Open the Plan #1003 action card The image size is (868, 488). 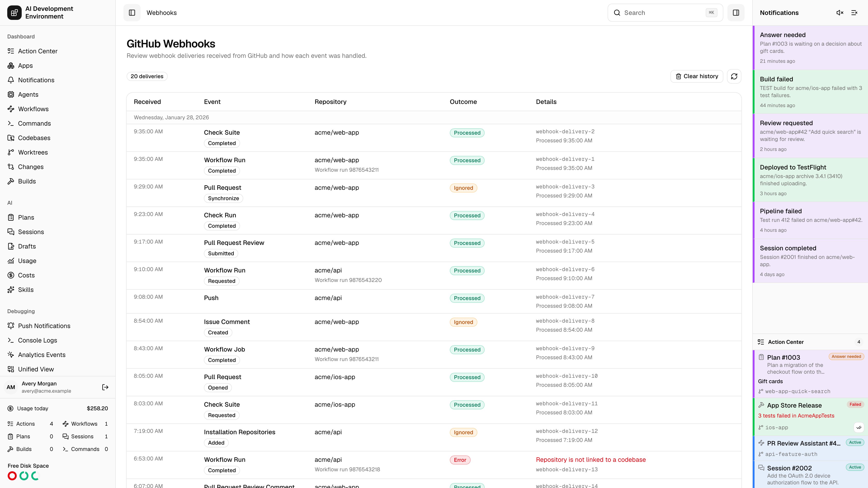[810, 374]
